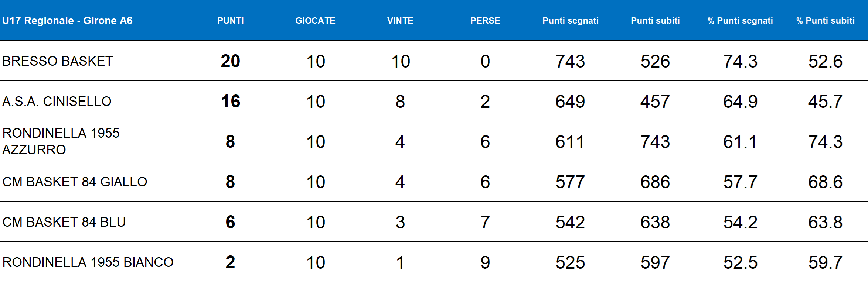Click the Punti segnati header cell
Image resolution: width=868 pixels, height=282 pixels.
coord(570,21)
